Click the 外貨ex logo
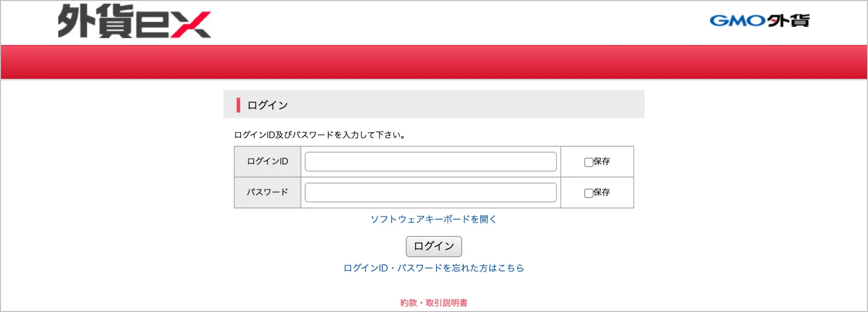868x312 pixels. (x=134, y=21)
